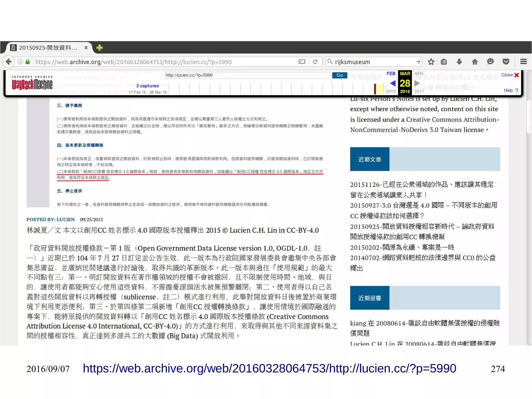Open the bookmarks list icon
532x399 pixels.
tap(444, 62)
